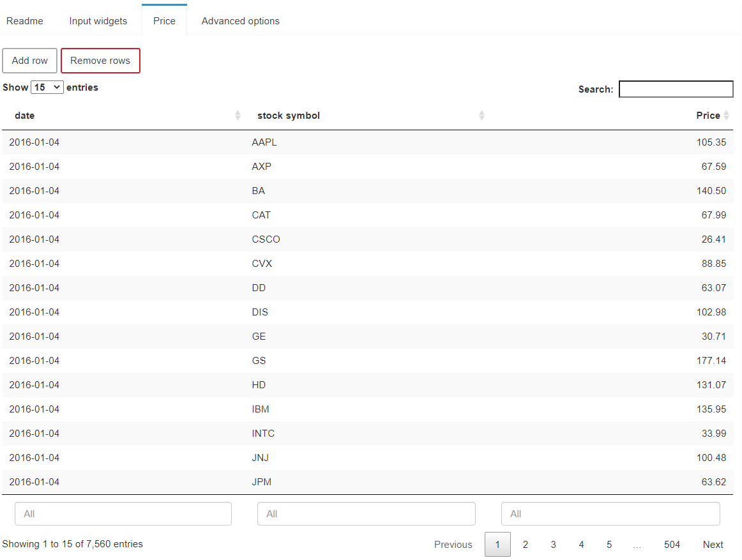Switch to the Readme tab
742x560 pixels.
click(x=25, y=21)
